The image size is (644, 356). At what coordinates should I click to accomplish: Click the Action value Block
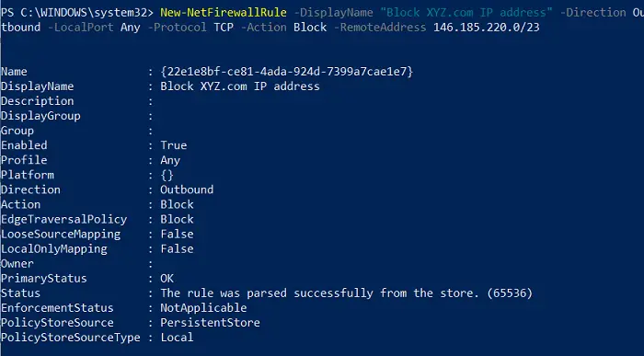click(x=177, y=204)
